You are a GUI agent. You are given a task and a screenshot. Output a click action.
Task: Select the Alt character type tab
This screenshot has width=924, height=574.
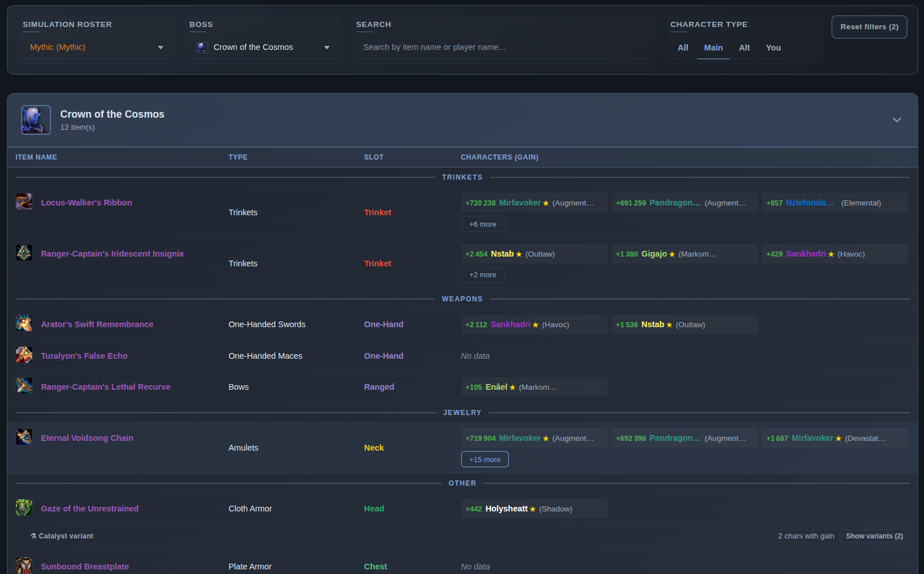tap(744, 48)
